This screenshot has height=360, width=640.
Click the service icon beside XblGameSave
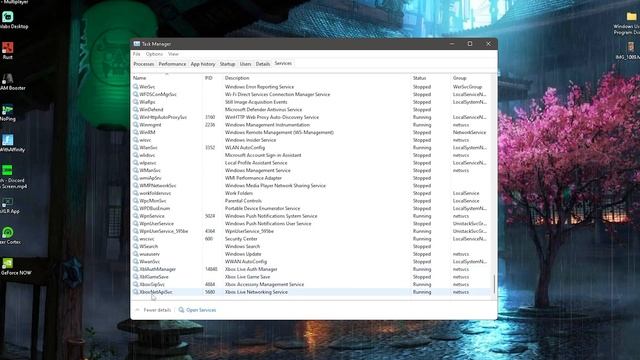click(136, 277)
